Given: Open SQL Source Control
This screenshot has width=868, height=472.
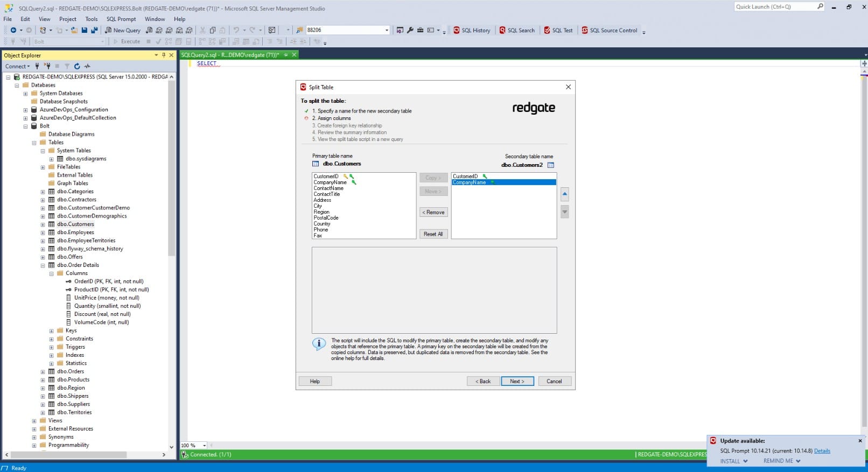Looking at the screenshot, I should (609, 30).
